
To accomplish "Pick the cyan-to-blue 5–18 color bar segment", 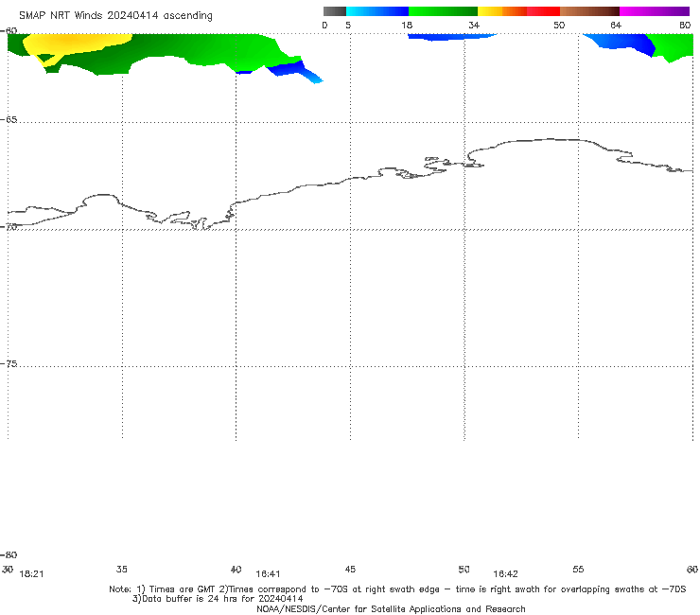I will pos(377,11).
